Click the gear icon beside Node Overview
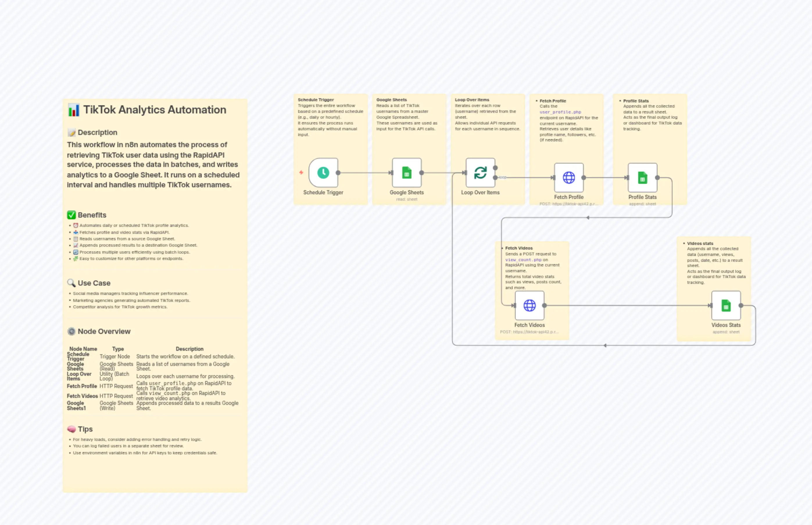 click(x=71, y=331)
